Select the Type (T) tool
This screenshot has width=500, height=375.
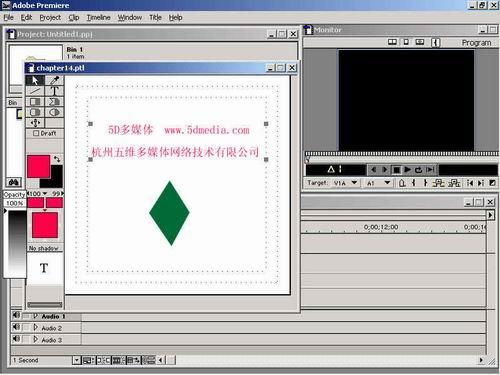[x=54, y=91]
